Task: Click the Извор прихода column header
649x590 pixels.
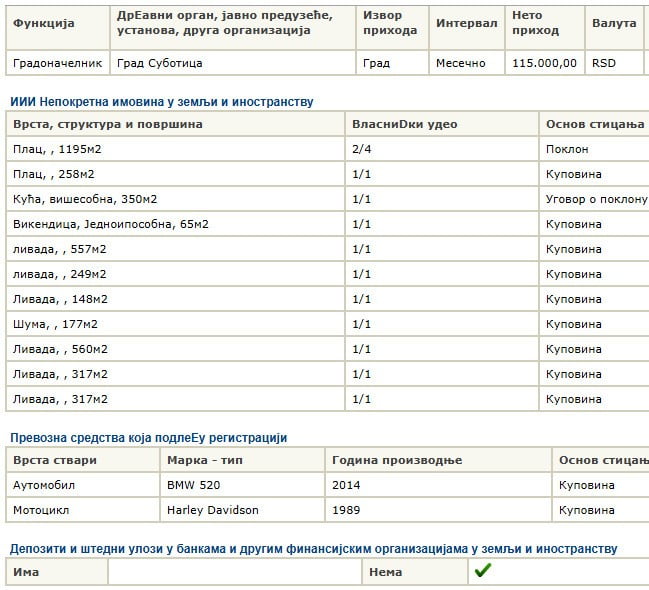Action: pos(392,28)
